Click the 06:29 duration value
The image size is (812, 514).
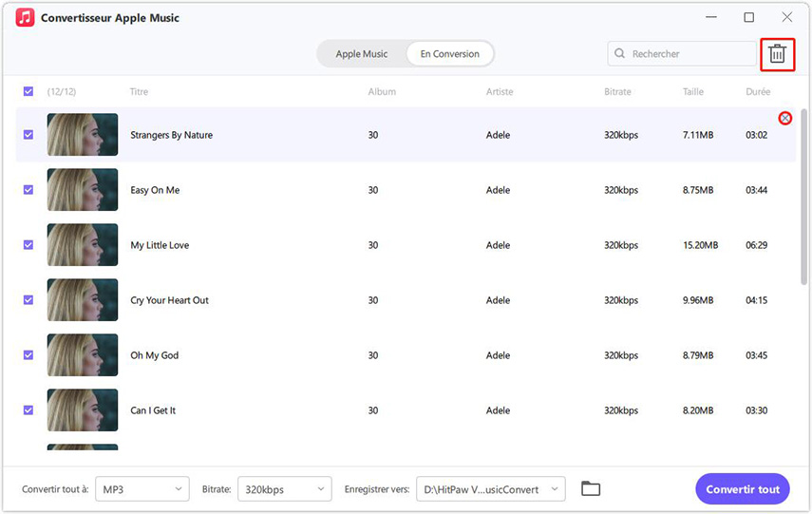pos(757,244)
